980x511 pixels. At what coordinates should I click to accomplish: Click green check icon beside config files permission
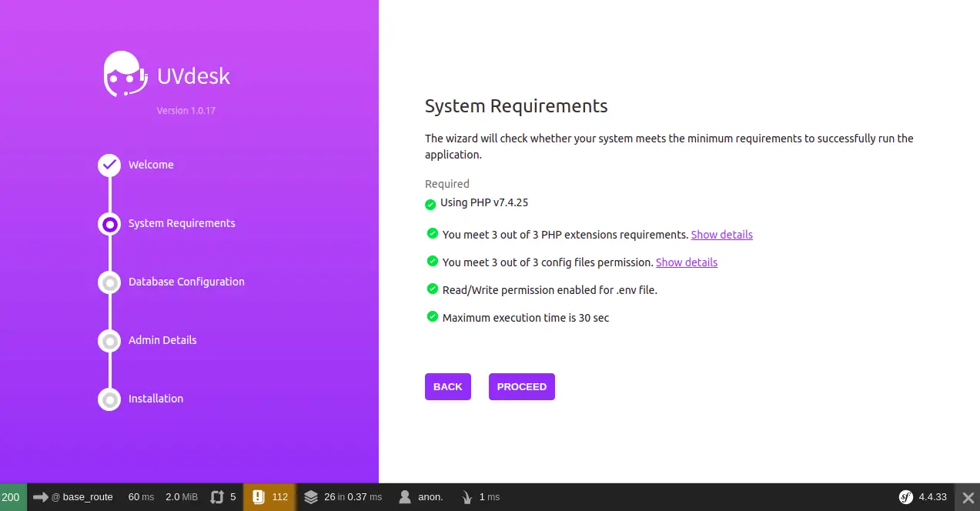[433, 261]
